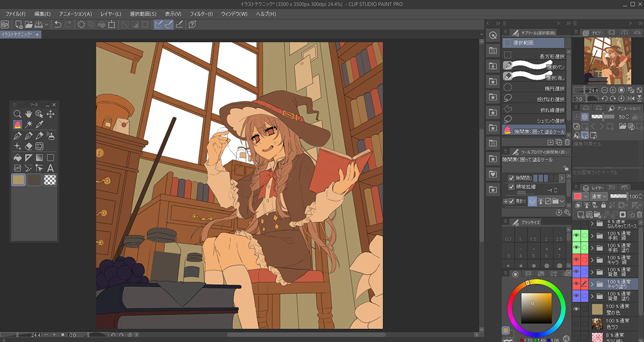Click the transparent color swatch in tool palette
Screen dimensions: 644x342
point(50,180)
